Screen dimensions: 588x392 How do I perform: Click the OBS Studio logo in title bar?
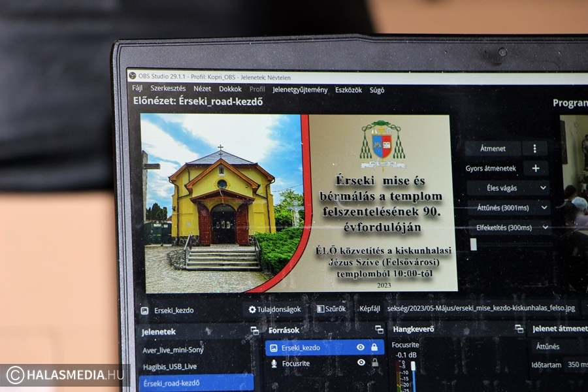click(132, 76)
